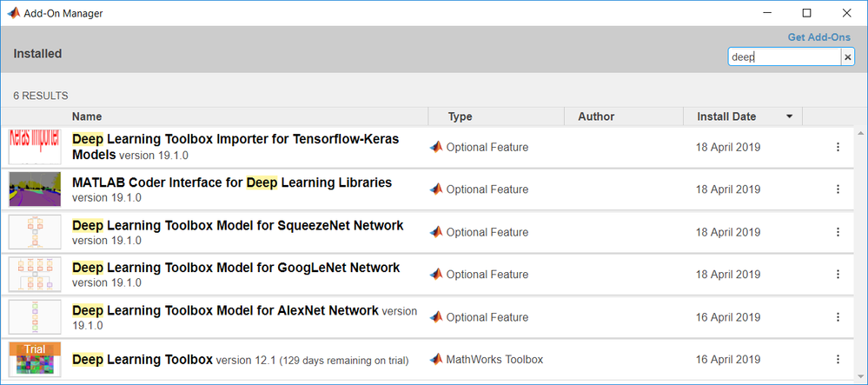This screenshot has width=868, height=385.
Task: Click 'Optional Feature' in the MATLAB Coder row
Action: [x=487, y=189]
